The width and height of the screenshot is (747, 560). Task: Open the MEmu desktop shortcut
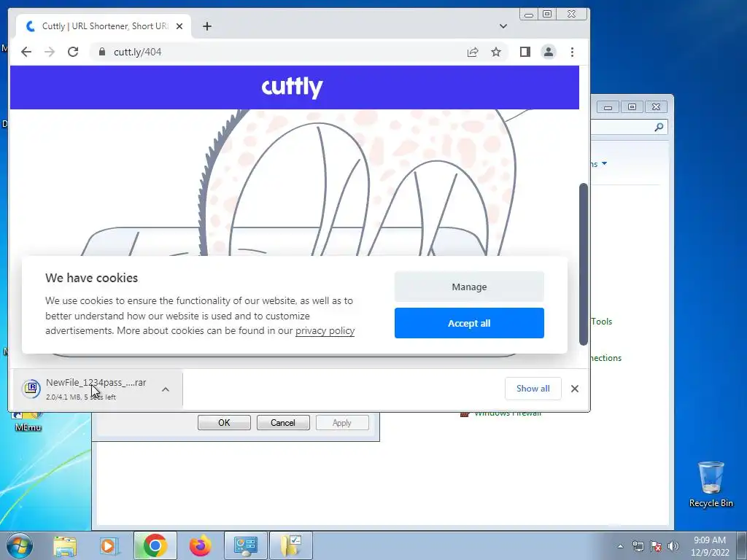click(x=28, y=422)
